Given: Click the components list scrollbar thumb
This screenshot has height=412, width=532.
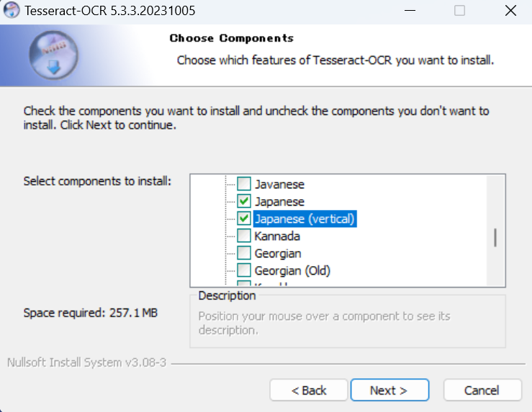Looking at the screenshot, I should point(495,237).
